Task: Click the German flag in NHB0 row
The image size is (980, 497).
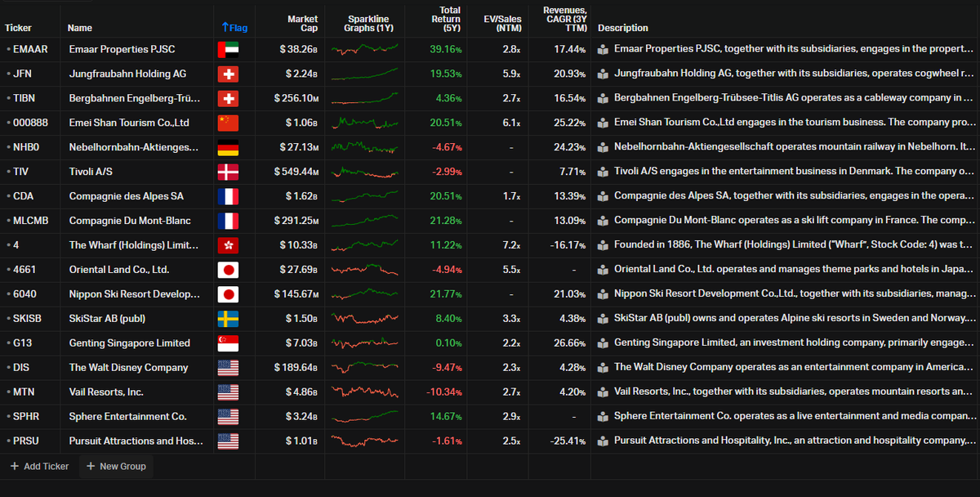Action: [228, 147]
